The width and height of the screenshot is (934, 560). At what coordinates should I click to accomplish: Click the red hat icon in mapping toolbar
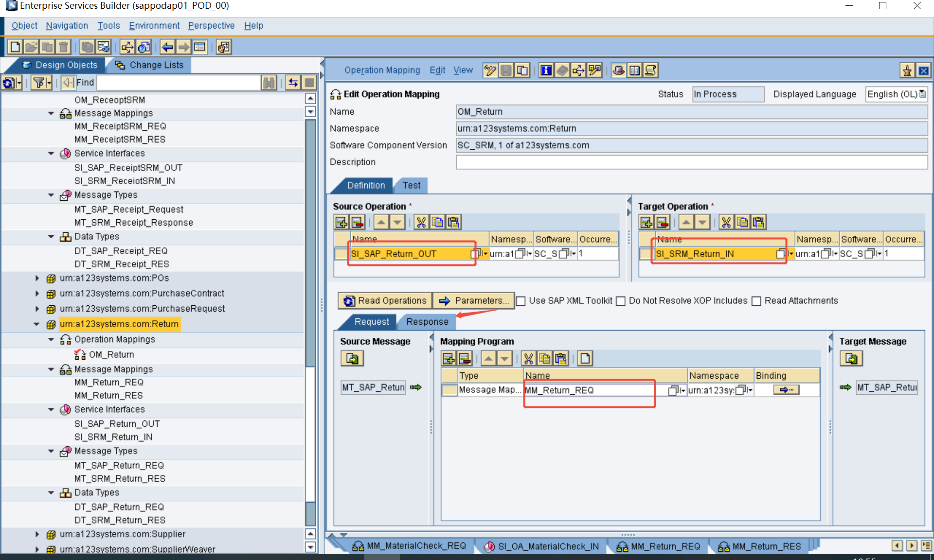coord(618,70)
